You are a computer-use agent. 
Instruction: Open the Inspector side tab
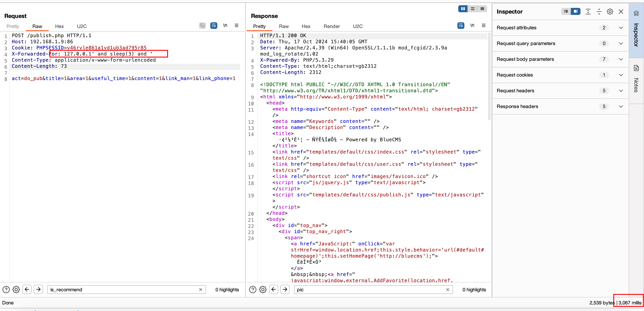pos(637,30)
